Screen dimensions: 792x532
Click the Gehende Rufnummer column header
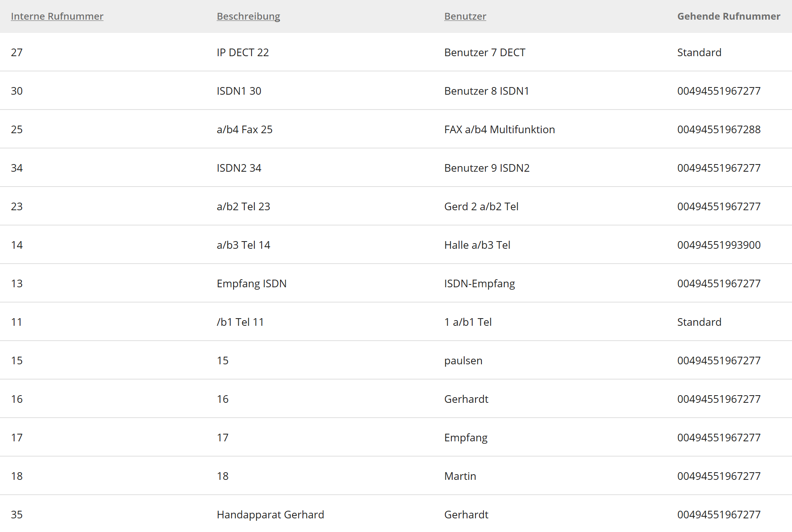tap(728, 16)
